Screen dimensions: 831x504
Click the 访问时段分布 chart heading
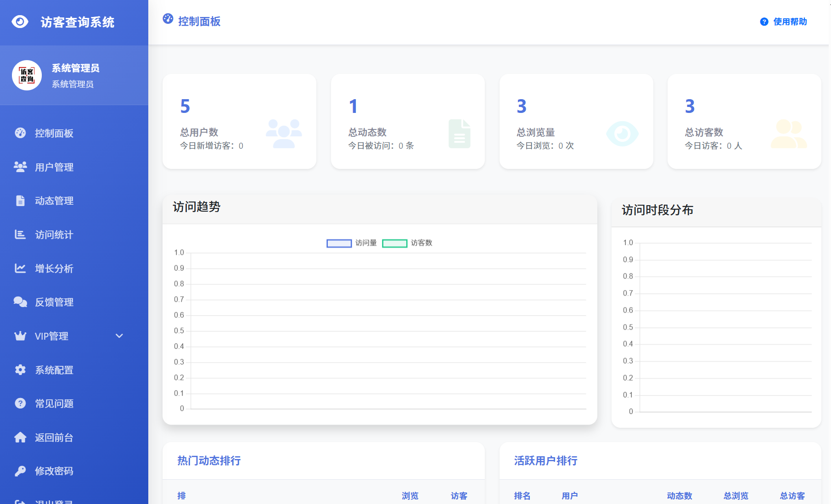tap(657, 210)
